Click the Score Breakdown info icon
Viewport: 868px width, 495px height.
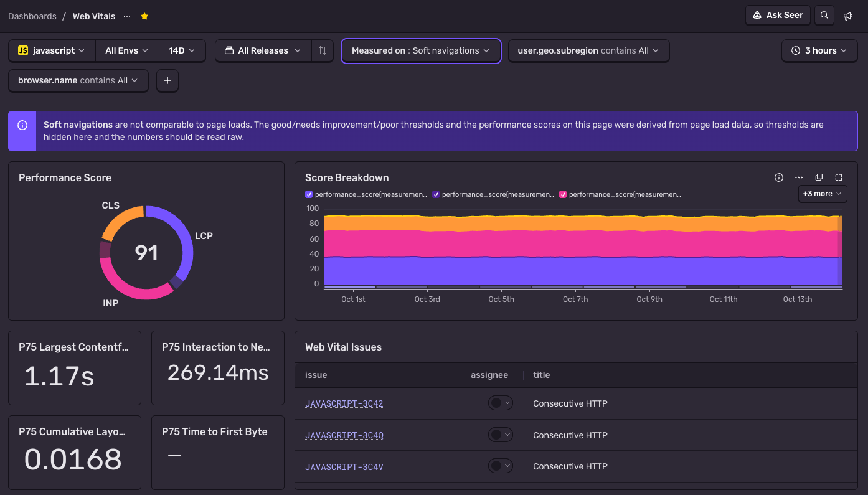click(x=778, y=177)
